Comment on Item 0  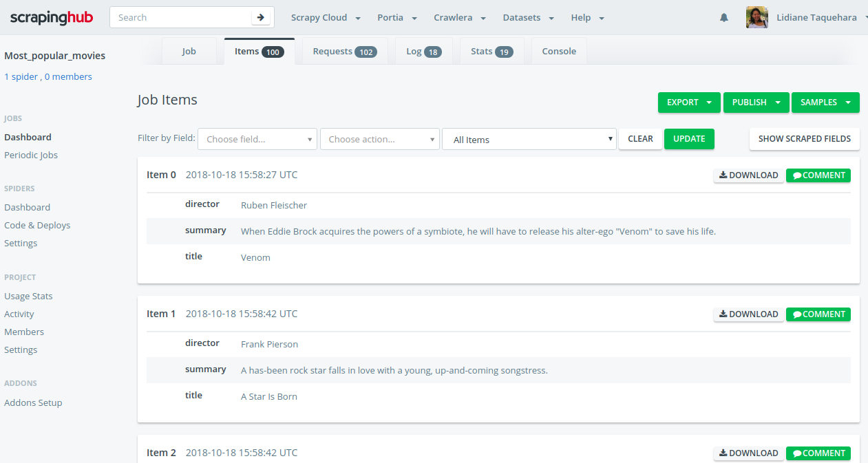pos(818,175)
